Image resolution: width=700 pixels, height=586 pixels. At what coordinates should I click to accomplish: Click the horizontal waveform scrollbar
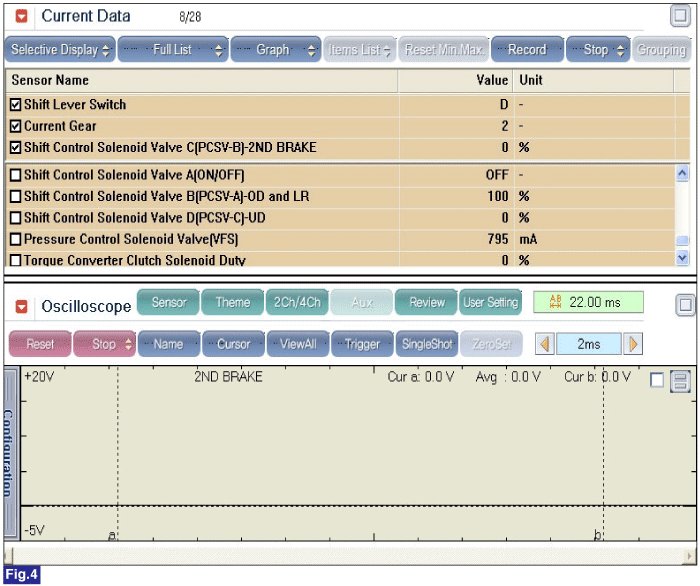350,556
